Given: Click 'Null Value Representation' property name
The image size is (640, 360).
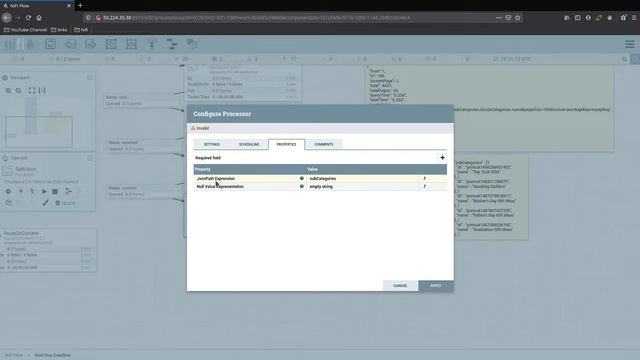Looking at the screenshot, I should [220, 187].
